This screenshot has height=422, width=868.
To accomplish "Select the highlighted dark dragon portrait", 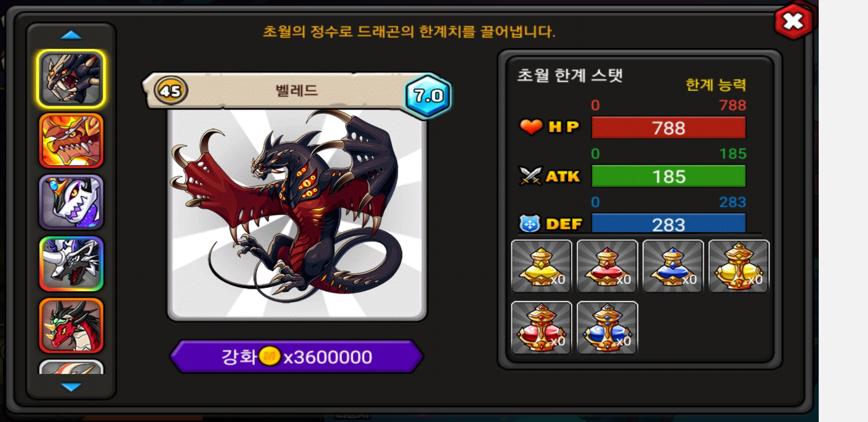I will (x=71, y=79).
